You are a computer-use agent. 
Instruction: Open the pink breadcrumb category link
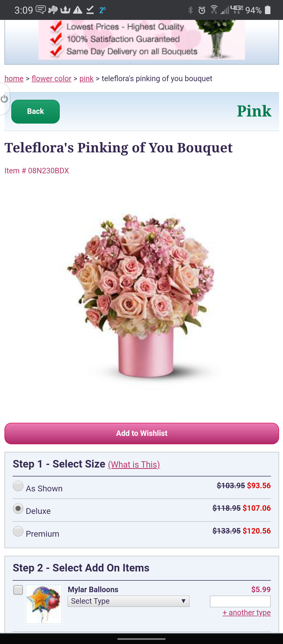(x=86, y=79)
